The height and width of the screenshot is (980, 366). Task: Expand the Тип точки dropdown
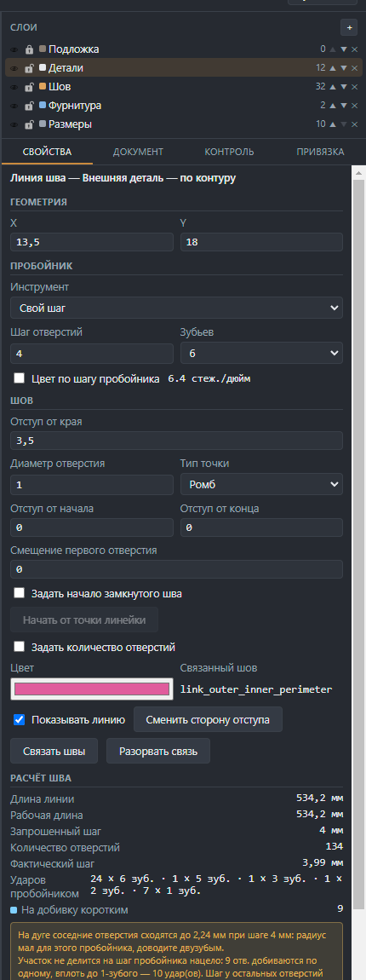point(261,484)
